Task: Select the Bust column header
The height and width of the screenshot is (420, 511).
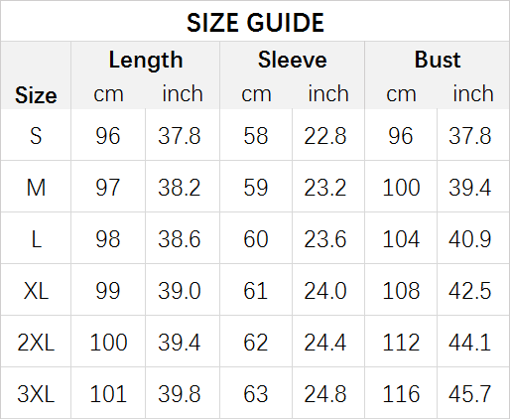Action: pyautogui.click(x=438, y=60)
